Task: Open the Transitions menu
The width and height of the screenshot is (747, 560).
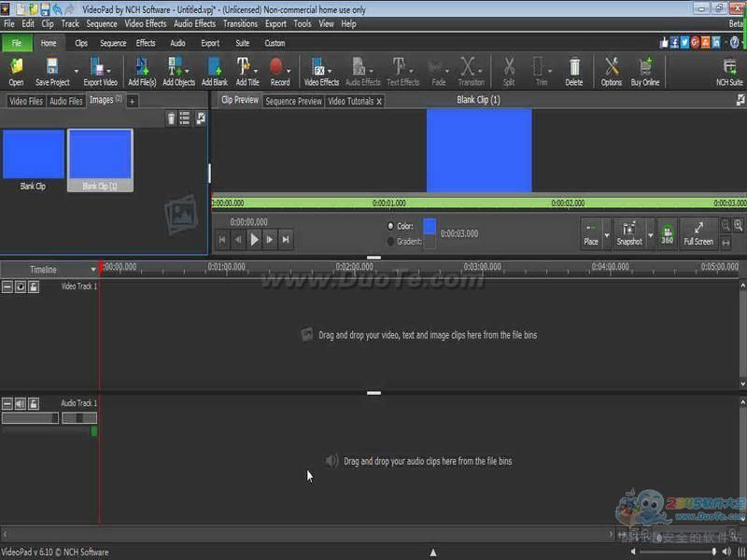Action: (x=240, y=24)
